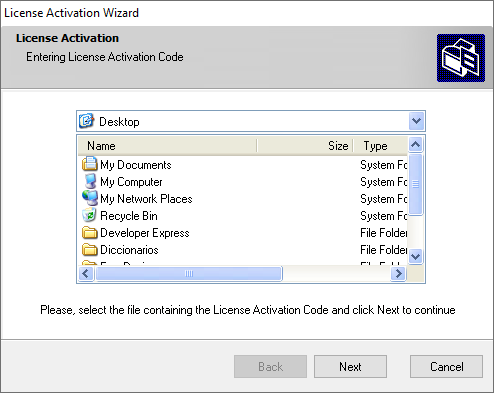494x393 pixels.
Task: Sort by the Size column header
Action: pos(305,146)
